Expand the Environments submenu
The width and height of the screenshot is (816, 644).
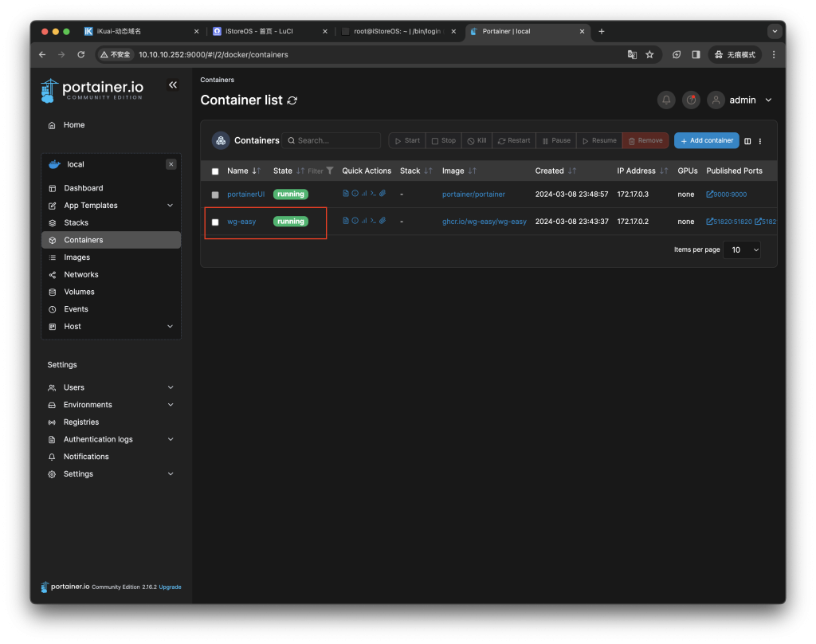171,405
